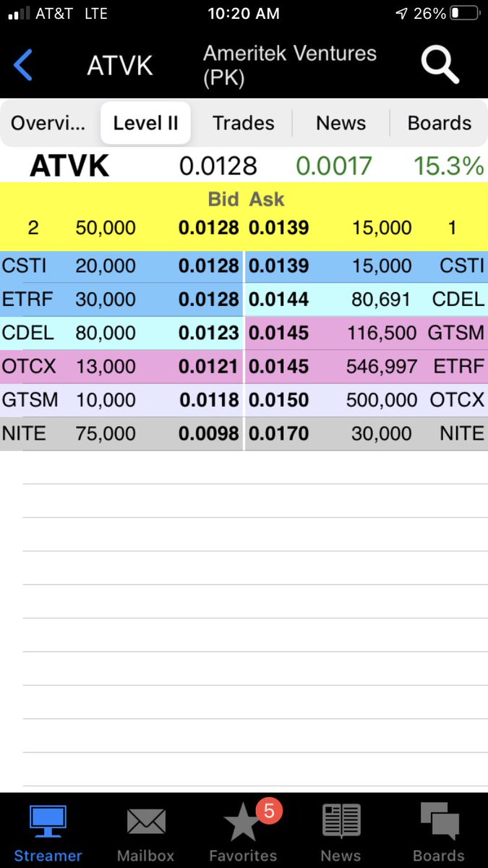Tap the ETRF bid size 30,000
Image resolution: width=488 pixels, height=868 pixels.
[x=106, y=299]
